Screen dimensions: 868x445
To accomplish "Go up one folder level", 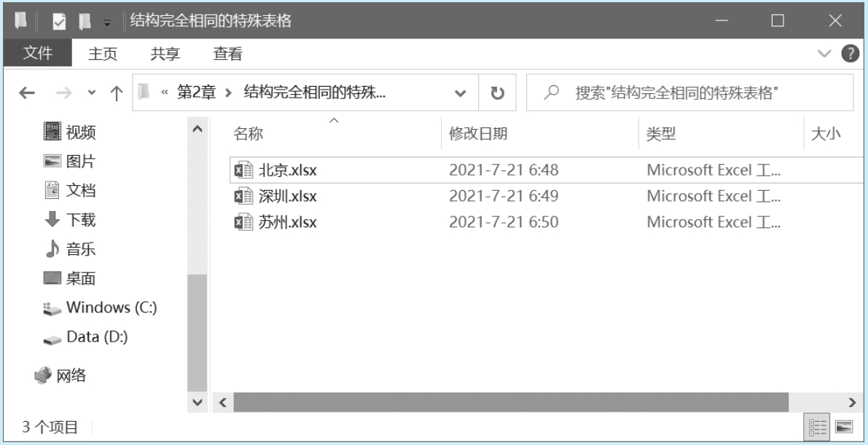I will click(117, 92).
